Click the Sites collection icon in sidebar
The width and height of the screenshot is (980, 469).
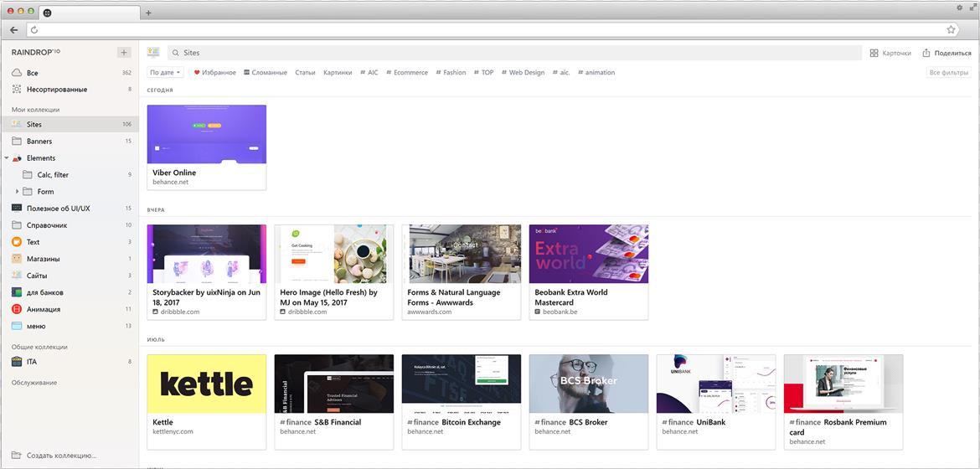coord(17,125)
